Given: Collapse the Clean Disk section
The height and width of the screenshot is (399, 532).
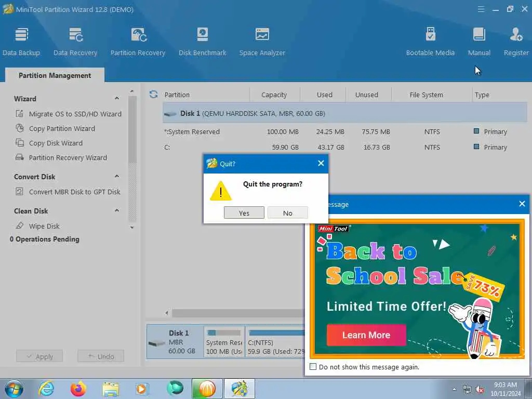Looking at the screenshot, I should (117, 211).
